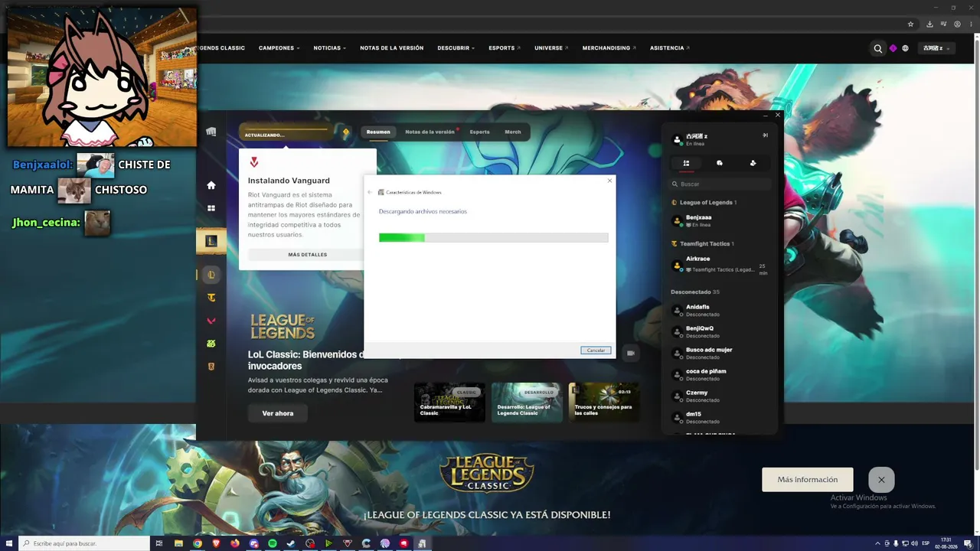Switch to the Merch tab
The image size is (980, 551).
click(x=513, y=132)
